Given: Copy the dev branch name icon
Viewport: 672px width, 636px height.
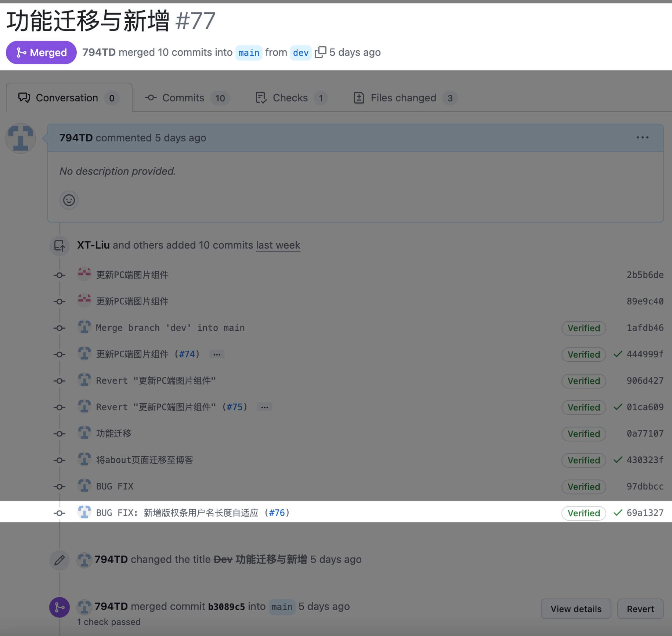Looking at the screenshot, I should [320, 52].
